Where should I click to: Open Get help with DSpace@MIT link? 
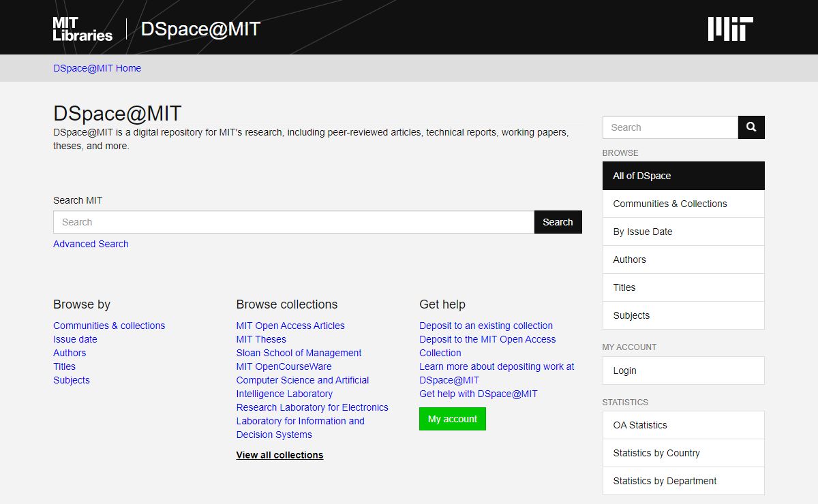point(479,394)
